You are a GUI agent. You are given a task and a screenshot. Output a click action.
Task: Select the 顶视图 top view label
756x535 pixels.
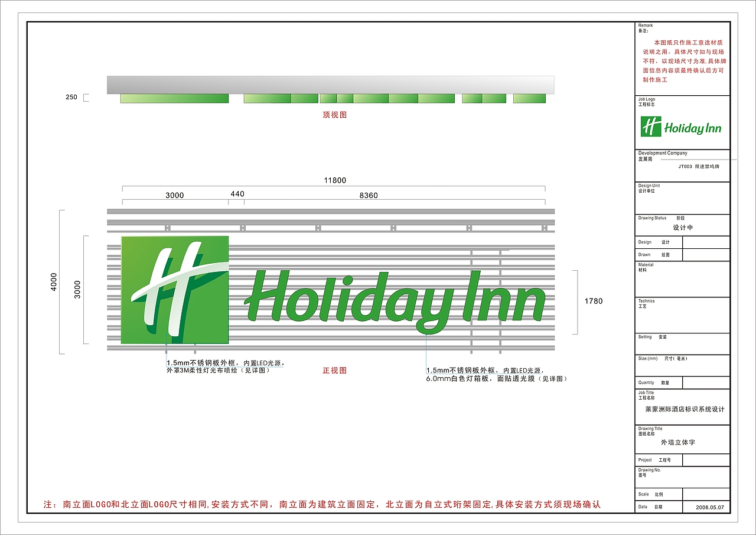click(335, 115)
